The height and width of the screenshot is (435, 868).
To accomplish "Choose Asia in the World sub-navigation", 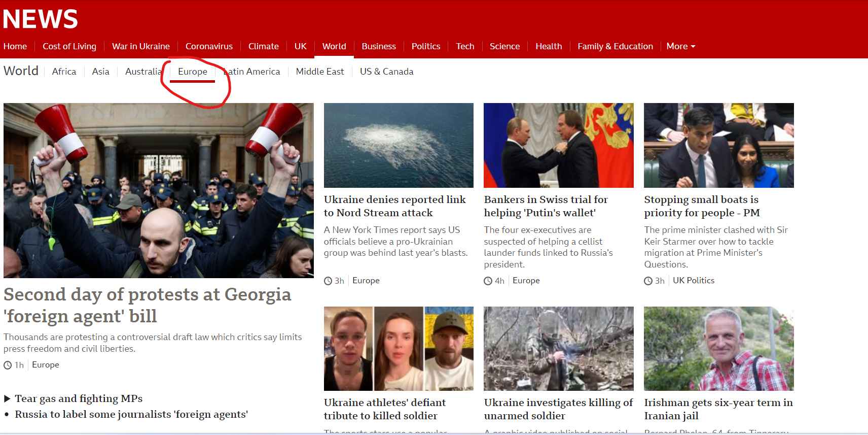I will [x=100, y=72].
